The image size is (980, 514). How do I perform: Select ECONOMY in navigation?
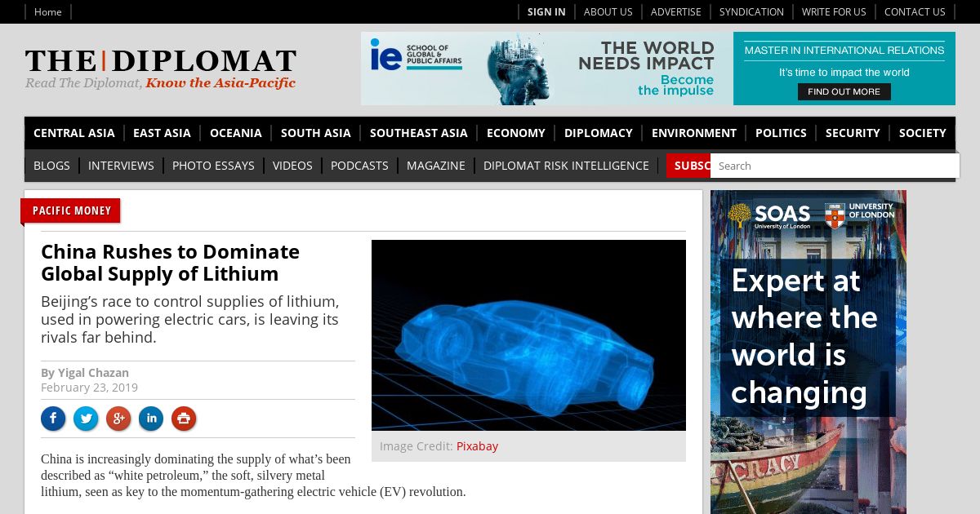click(515, 133)
